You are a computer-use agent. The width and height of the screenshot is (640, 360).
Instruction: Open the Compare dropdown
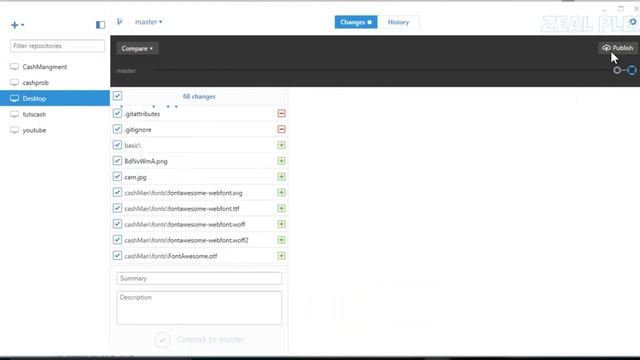[x=137, y=49]
